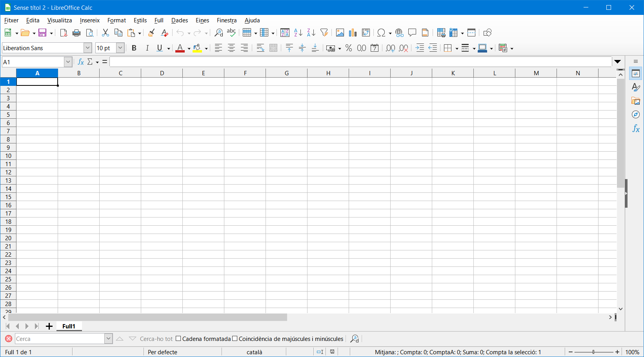The width and height of the screenshot is (644, 357).
Task: Open the Function Wizard next to the Name Box
Action: pos(81,62)
